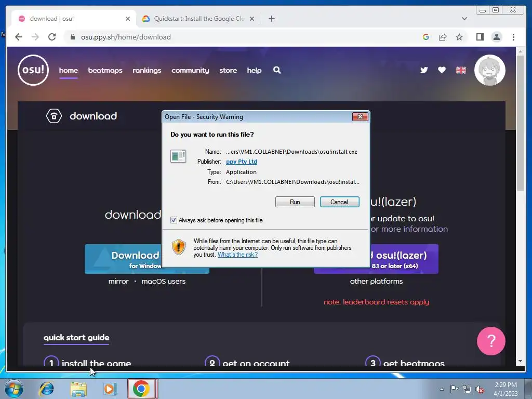
Task: Open Windows Explorer folder from taskbar
Action: coord(78,389)
